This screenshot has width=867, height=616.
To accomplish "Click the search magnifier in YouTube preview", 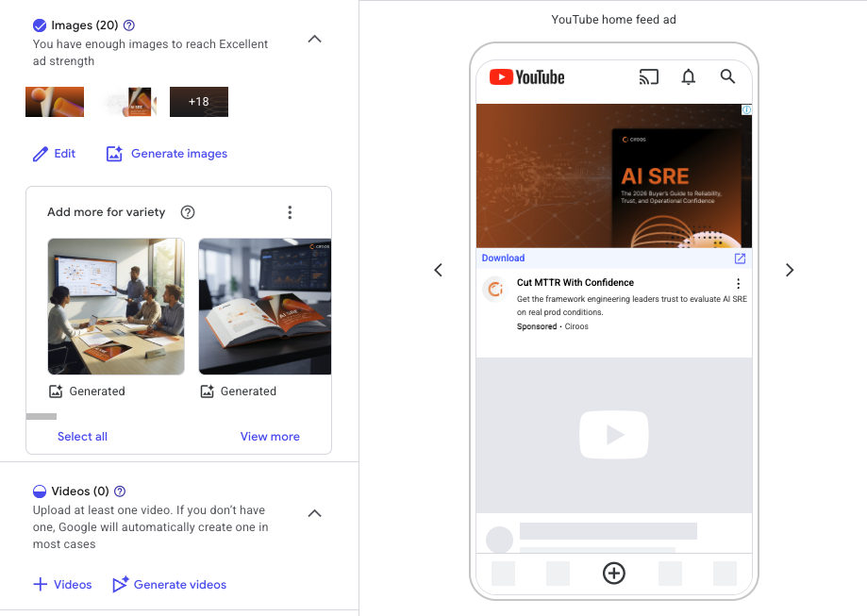I will [x=727, y=76].
